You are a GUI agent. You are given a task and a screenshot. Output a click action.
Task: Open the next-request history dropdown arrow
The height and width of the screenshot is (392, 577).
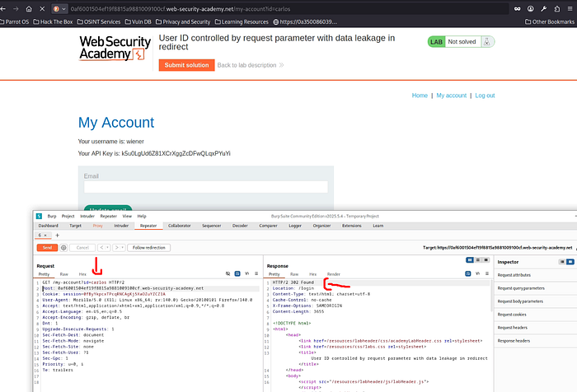click(123, 248)
